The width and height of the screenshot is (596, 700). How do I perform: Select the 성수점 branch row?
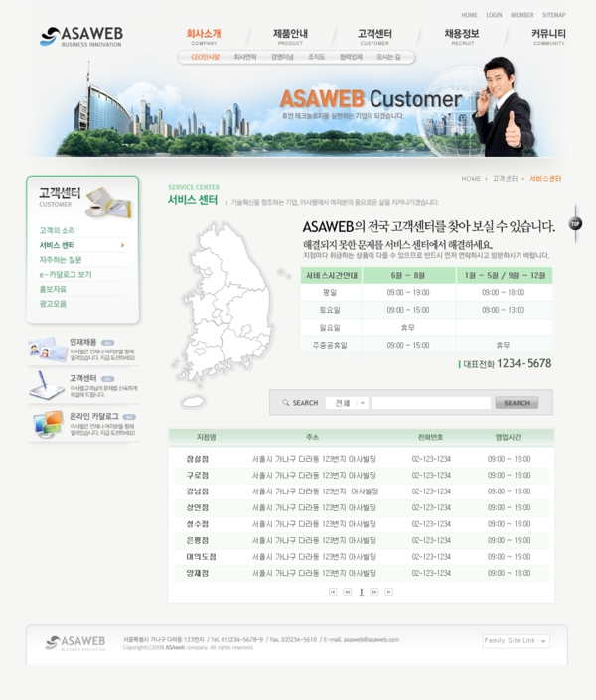click(x=361, y=524)
